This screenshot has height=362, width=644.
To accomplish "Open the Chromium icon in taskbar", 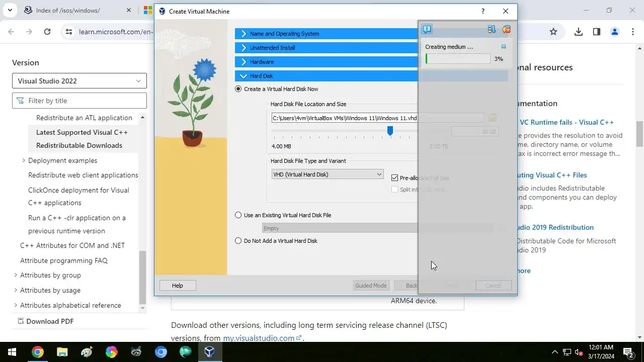I will pos(160,352).
